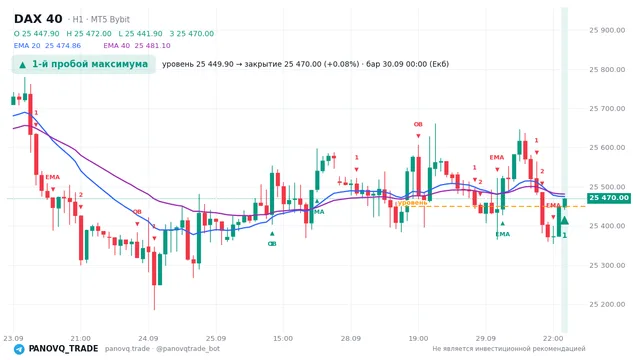The height and width of the screenshot is (360, 640).
Task: Click the green triangle in the breakout badge
Action: (23, 64)
